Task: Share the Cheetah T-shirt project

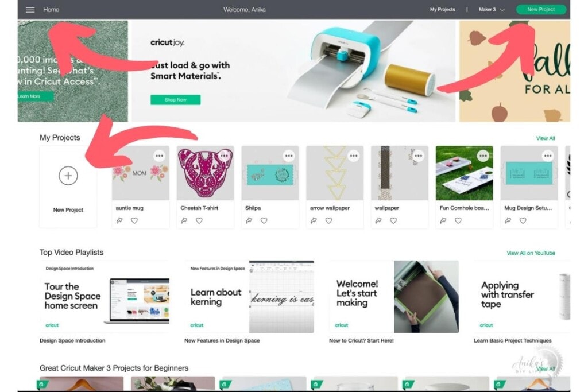Action: (x=184, y=221)
